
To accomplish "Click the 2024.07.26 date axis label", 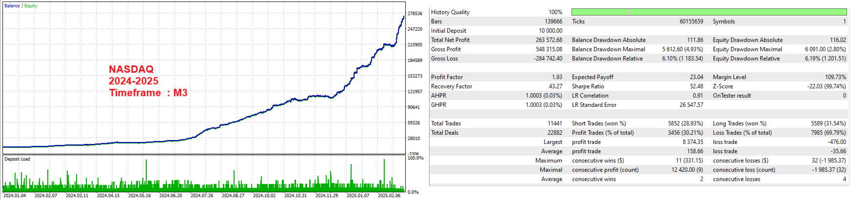I will pos(202,196).
